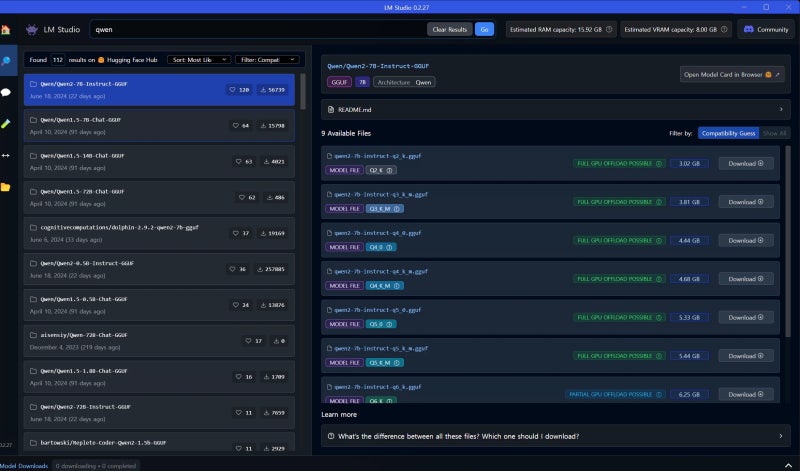Click heart likes icon on Qwen2-7B-Instruct-GGUF result

coord(232,90)
